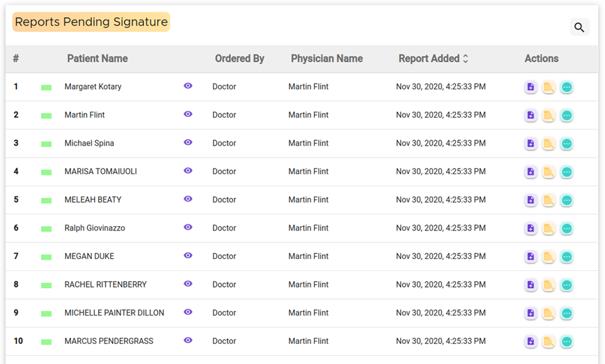Open teal more-options icon for Michael Spina

pos(567,144)
